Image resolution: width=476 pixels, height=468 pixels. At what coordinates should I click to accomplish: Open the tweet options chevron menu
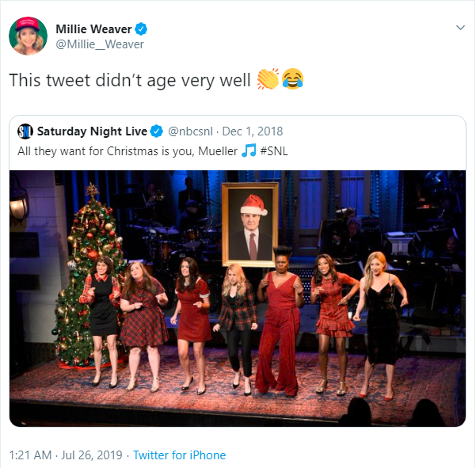tap(460, 29)
